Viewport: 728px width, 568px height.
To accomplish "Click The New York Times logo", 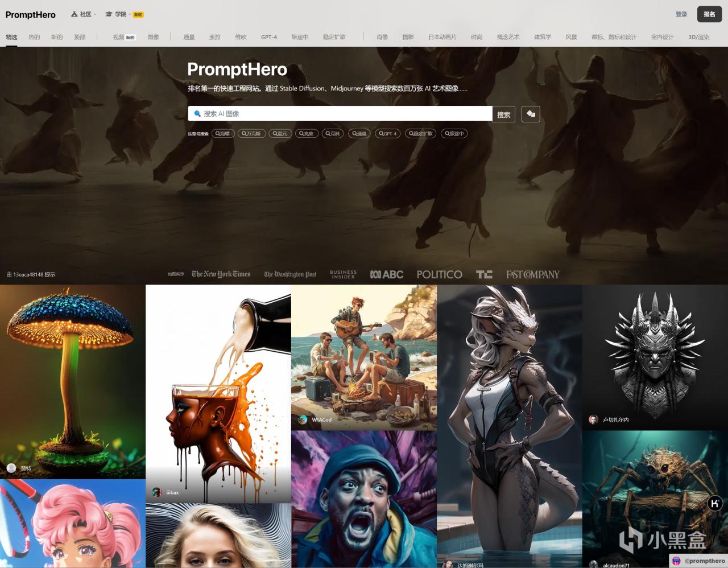I will coord(221,274).
